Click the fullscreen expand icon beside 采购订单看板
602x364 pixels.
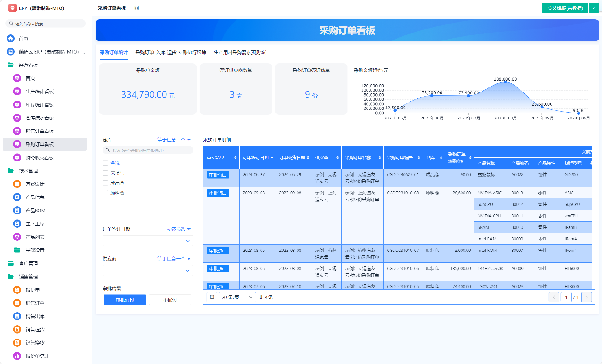[x=136, y=8]
